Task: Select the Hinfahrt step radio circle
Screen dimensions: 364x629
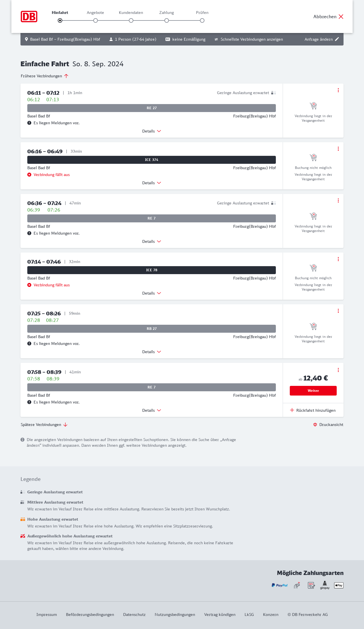Action: coord(60,20)
